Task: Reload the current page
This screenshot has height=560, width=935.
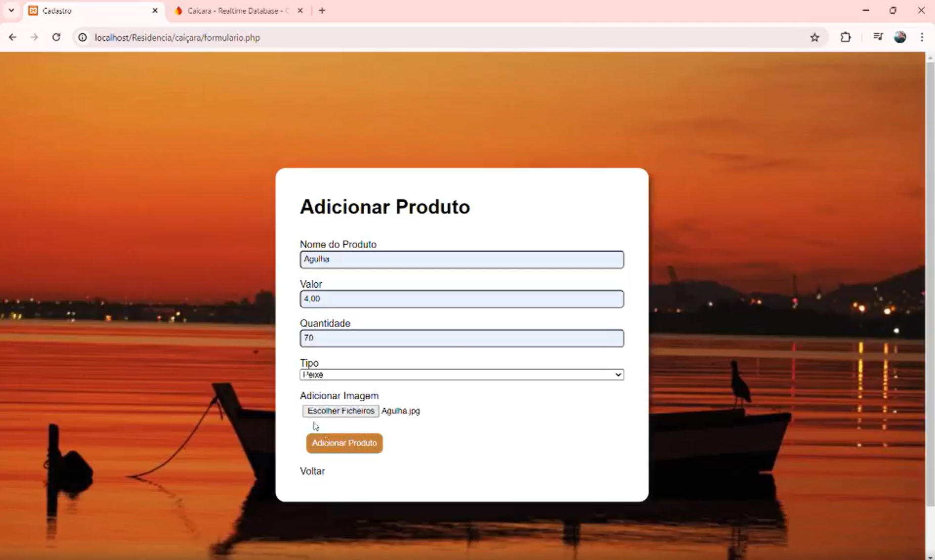Action: pyautogui.click(x=56, y=38)
